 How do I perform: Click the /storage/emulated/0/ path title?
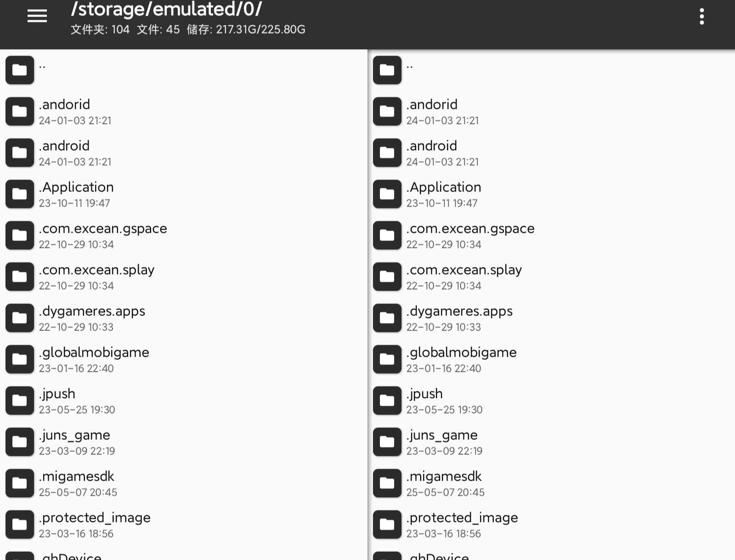click(x=166, y=9)
